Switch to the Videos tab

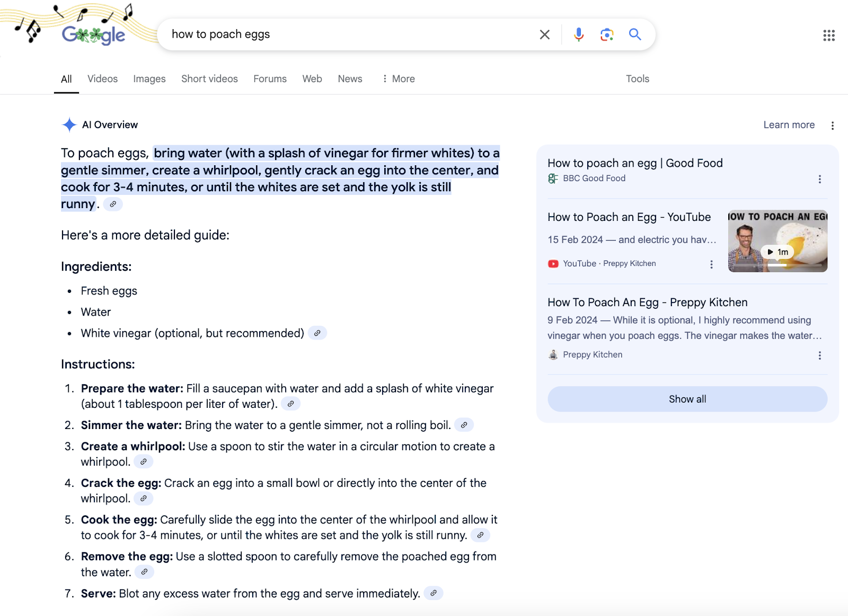click(102, 79)
